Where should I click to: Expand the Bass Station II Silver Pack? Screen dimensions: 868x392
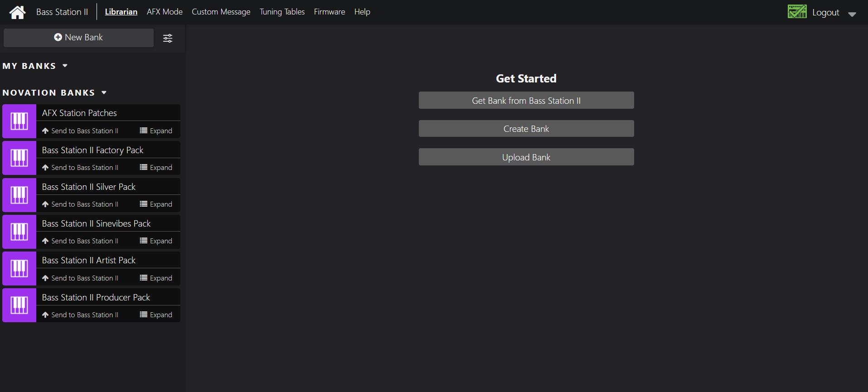point(156,204)
